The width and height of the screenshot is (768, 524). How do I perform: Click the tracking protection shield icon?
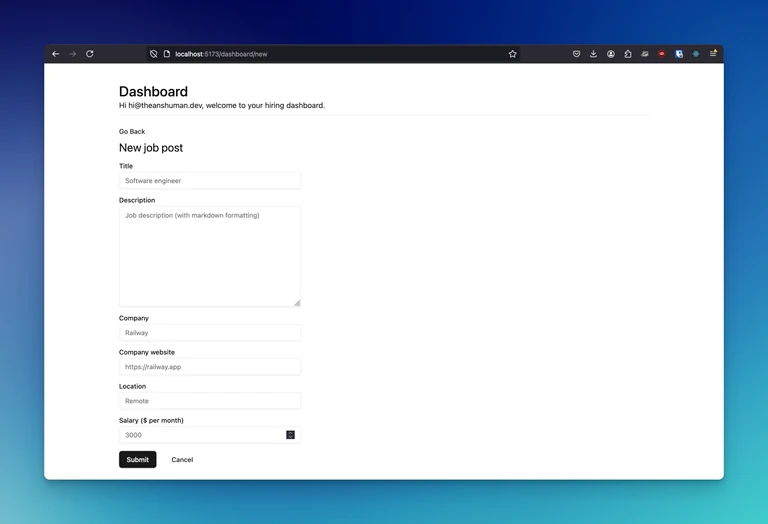coord(153,54)
